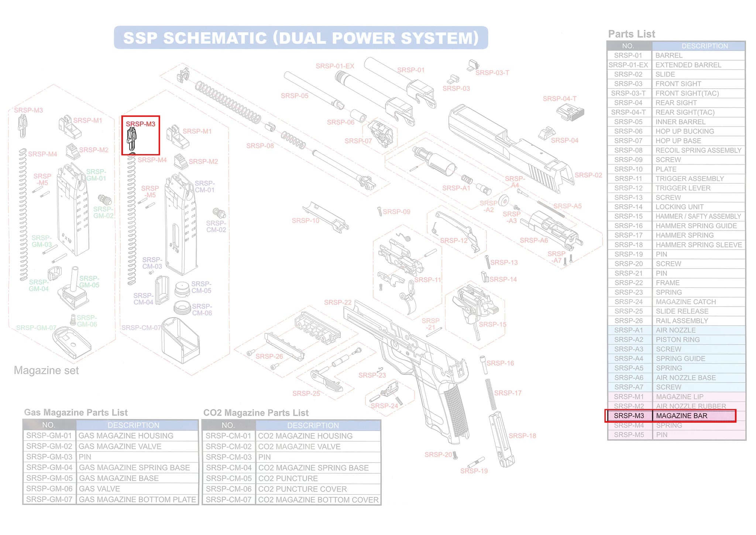The height and width of the screenshot is (535, 756).
Task: Click the SRSP-CM-07 CO2 magazine bottom cover
Action: [x=181, y=340]
